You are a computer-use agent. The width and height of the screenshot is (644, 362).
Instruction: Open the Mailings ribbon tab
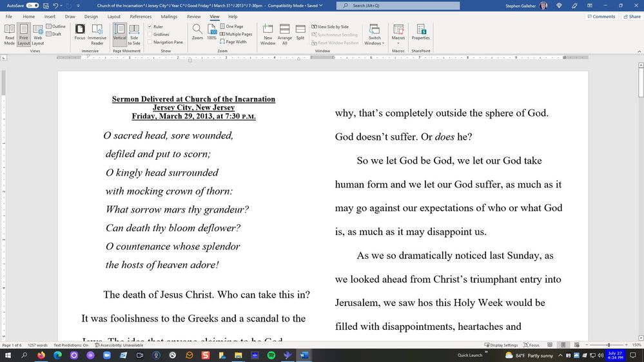tap(169, 16)
